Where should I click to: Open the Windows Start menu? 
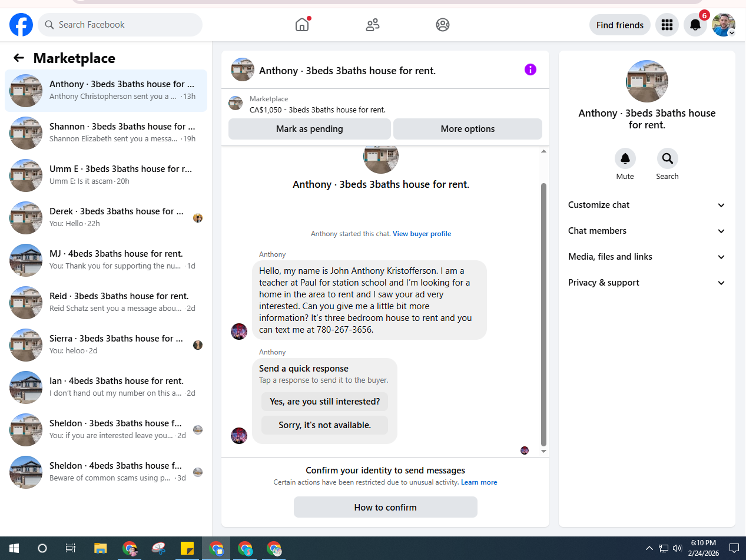point(14,548)
